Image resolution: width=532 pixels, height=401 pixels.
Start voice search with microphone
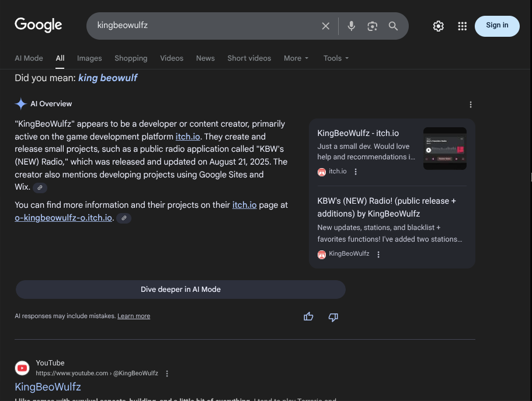pos(351,26)
